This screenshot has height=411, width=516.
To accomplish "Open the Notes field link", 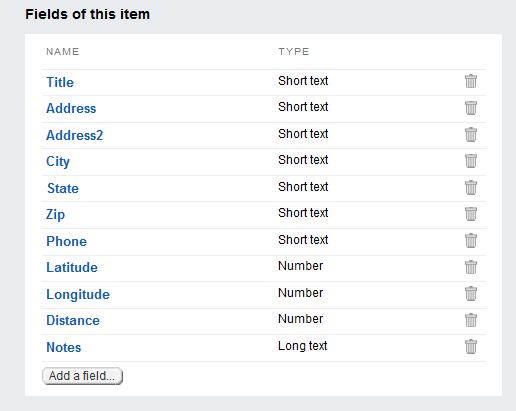I will click(x=63, y=347).
